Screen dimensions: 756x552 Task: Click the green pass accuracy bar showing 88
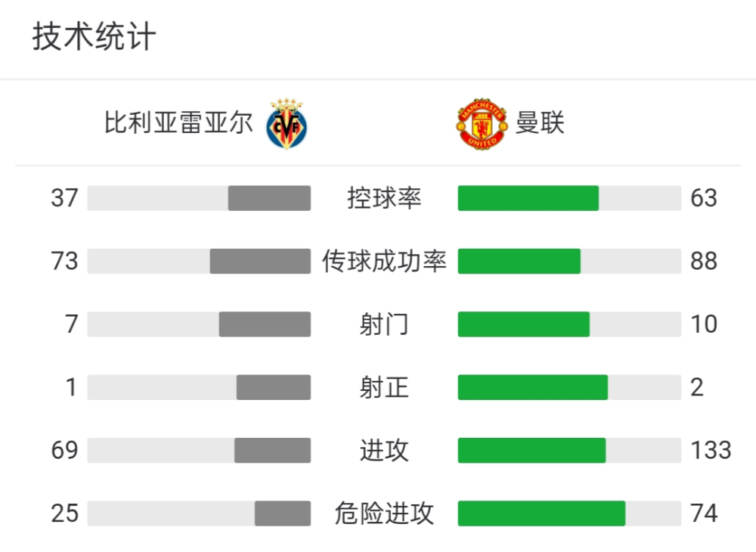[519, 262]
